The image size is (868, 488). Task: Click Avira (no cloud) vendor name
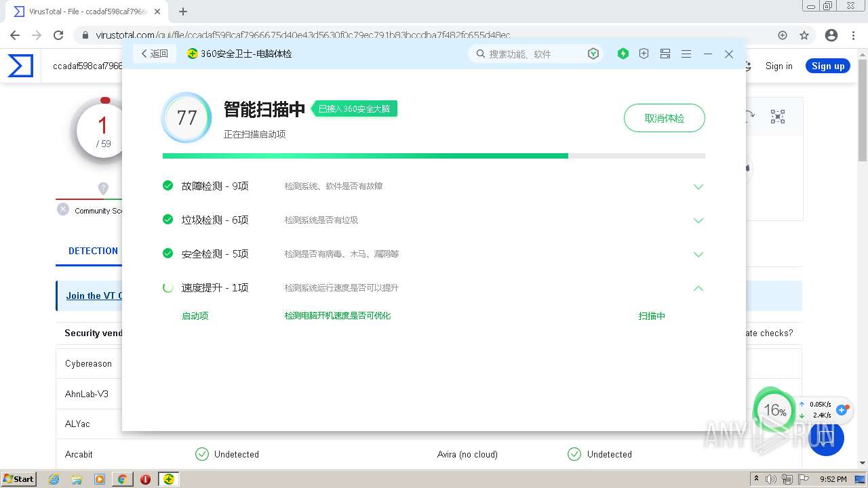[467, 454]
